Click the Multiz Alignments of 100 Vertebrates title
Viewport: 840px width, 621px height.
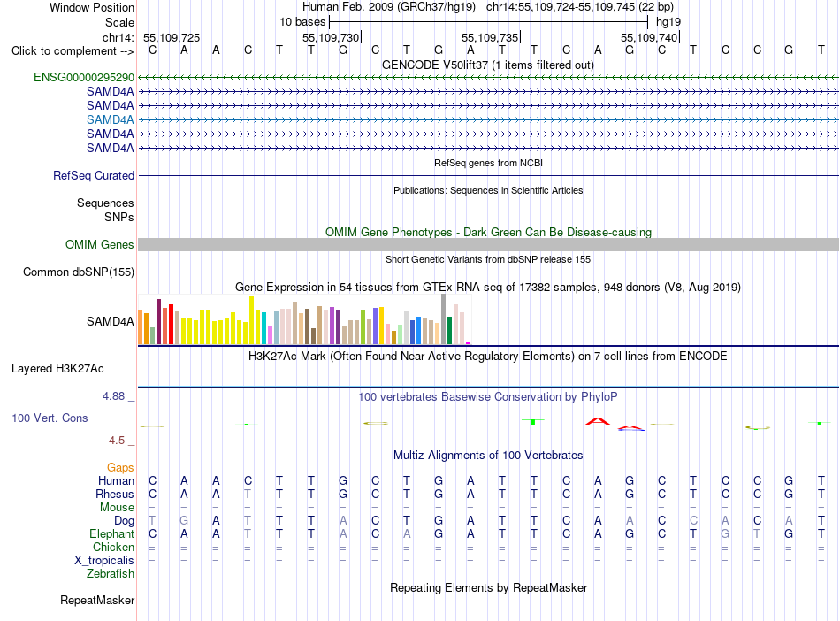pos(488,455)
